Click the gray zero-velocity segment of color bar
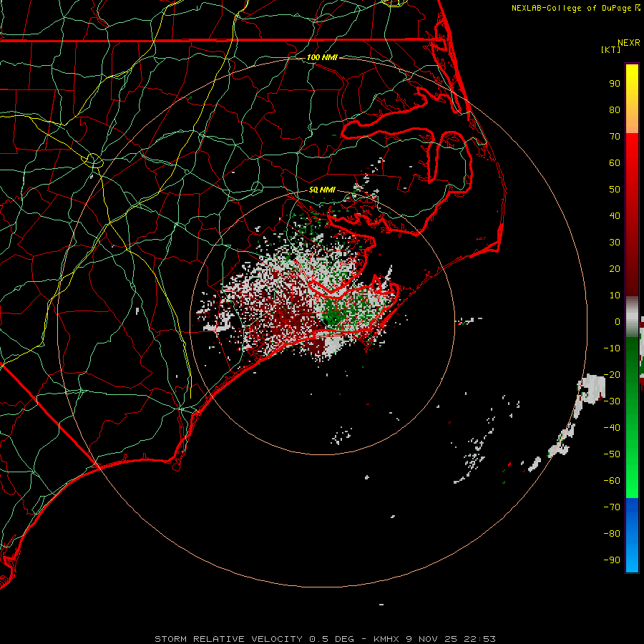The width and height of the screenshot is (644, 644). [x=632, y=317]
